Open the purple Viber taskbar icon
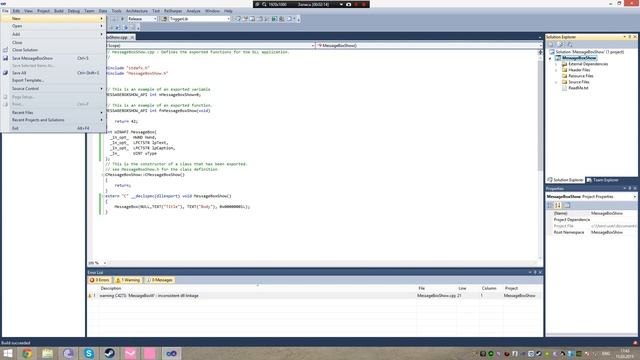This screenshot has height=360, width=640. (68, 353)
